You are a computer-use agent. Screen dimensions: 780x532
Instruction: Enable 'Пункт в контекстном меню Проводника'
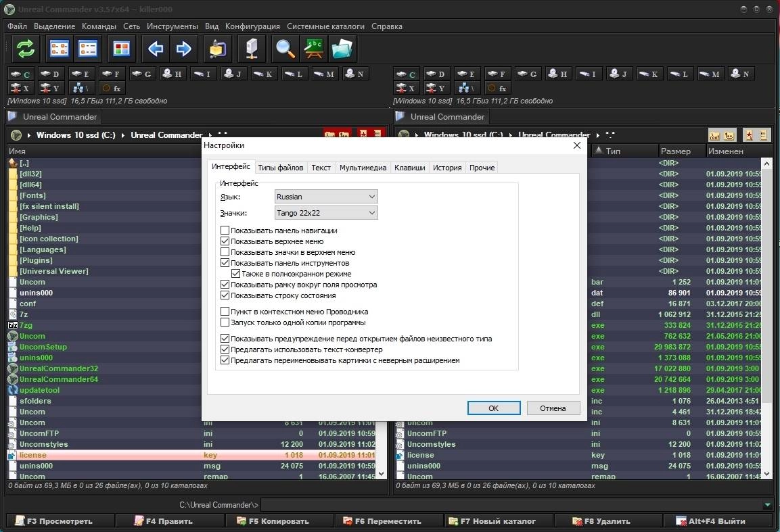(x=225, y=312)
